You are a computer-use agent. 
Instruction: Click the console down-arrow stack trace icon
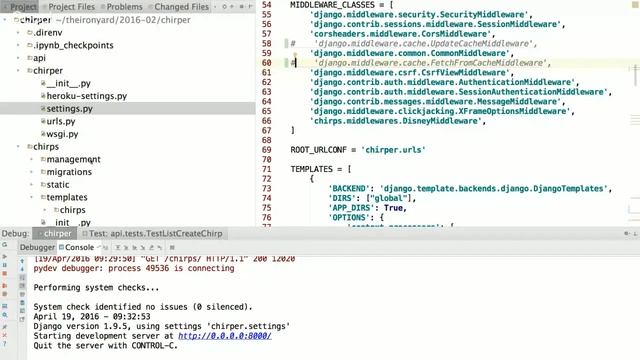coord(22,269)
